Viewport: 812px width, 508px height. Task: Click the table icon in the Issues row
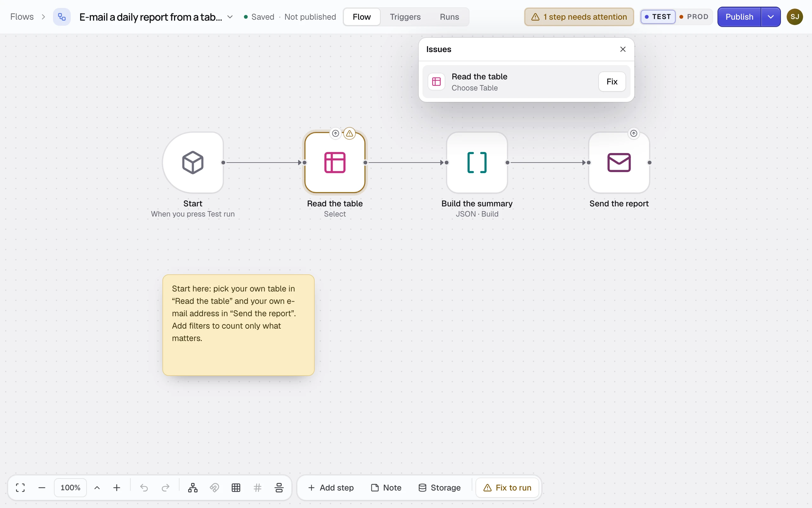(436, 82)
